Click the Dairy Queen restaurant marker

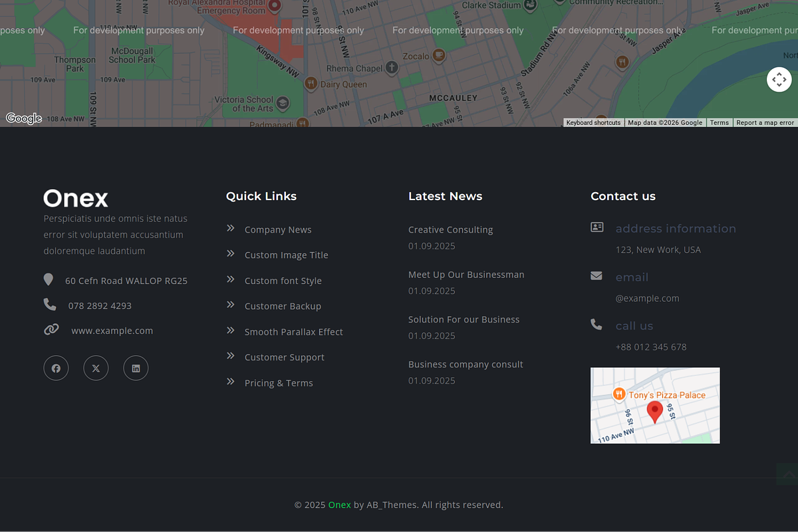(x=311, y=83)
